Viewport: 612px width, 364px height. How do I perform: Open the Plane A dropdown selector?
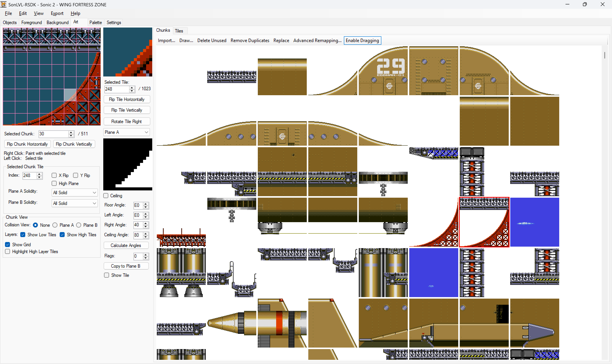[x=126, y=132]
